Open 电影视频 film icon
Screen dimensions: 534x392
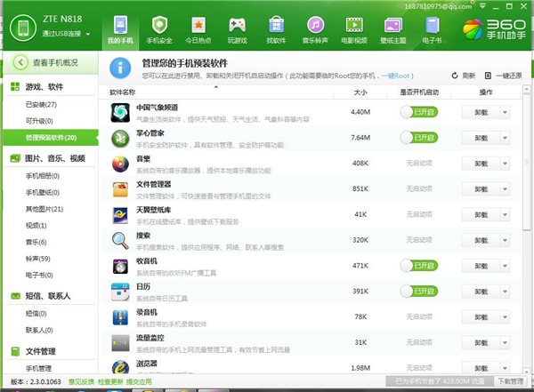pos(354,25)
